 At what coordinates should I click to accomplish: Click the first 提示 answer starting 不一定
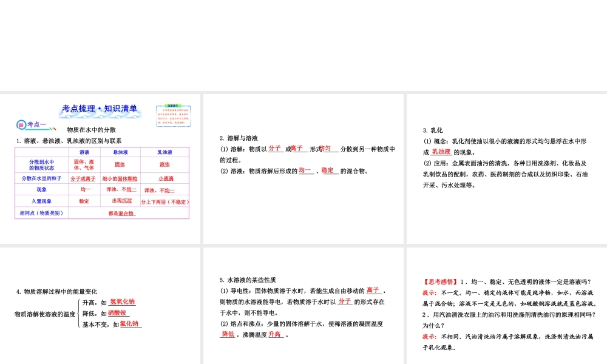(x=510, y=298)
